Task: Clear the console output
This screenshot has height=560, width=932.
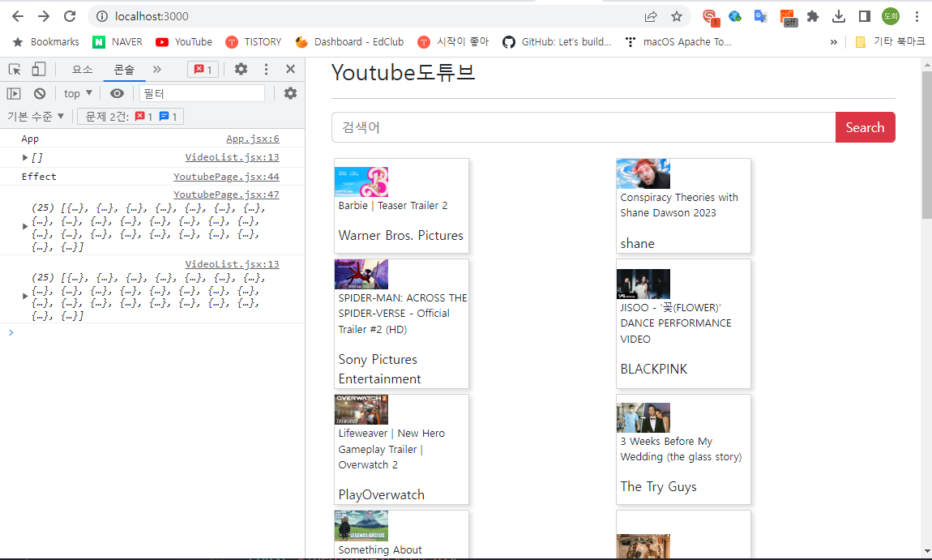Action: point(39,93)
